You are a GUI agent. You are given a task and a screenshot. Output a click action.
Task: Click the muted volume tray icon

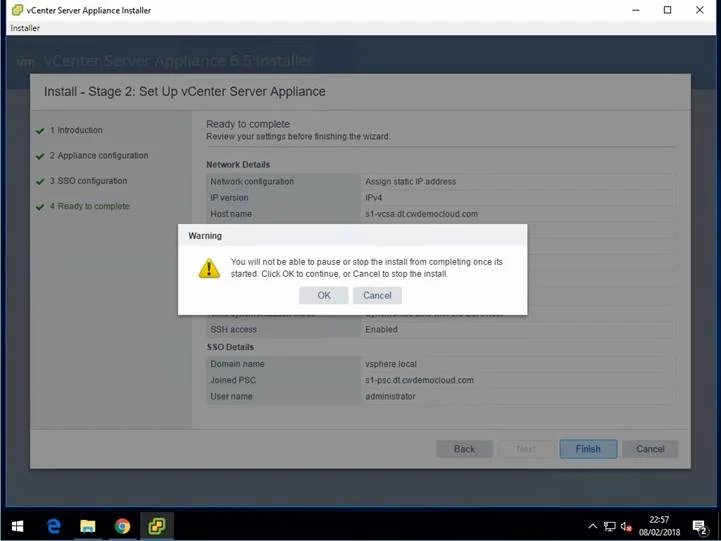(626, 527)
